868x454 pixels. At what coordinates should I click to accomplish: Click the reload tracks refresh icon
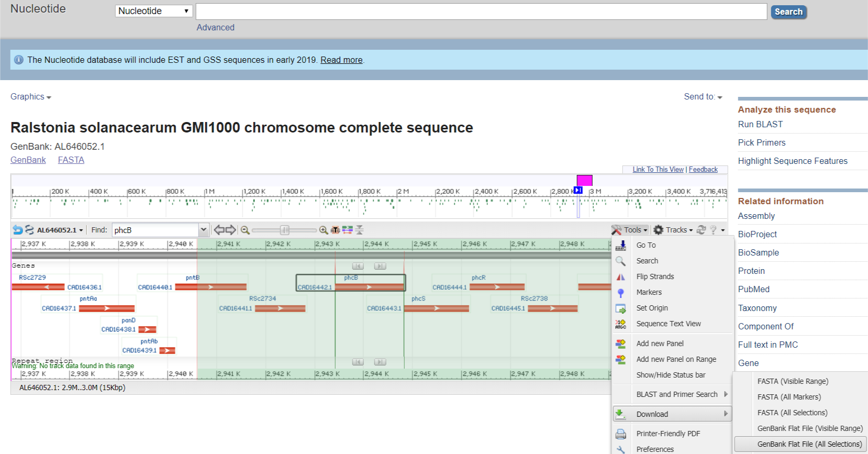(702, 230)
